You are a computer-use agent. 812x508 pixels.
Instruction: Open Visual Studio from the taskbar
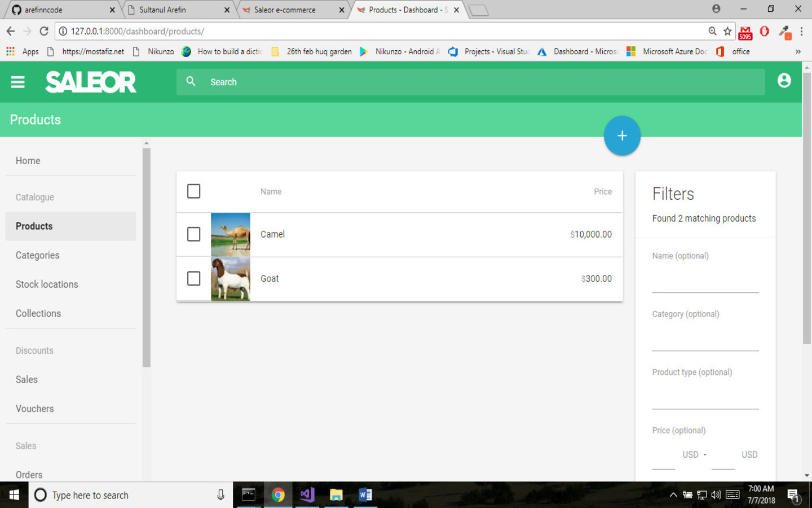pyautogui.click(x=307, y=495)
